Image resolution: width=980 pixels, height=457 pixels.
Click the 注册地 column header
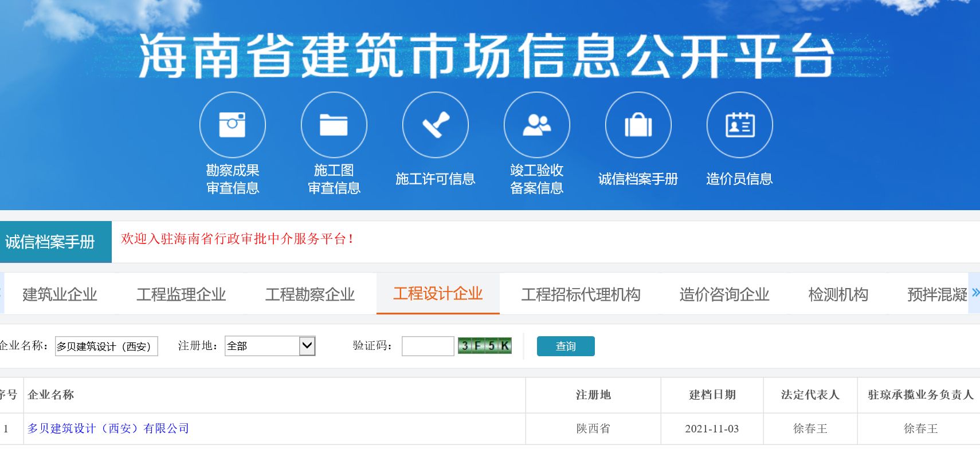[593, 395]
